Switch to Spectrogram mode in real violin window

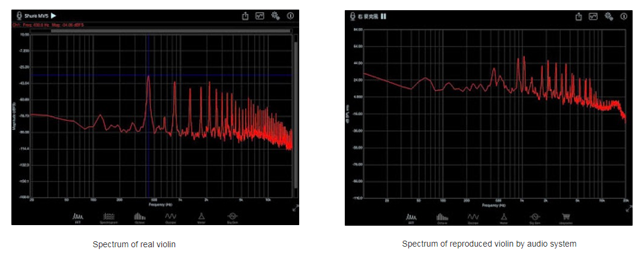[109, 217]
